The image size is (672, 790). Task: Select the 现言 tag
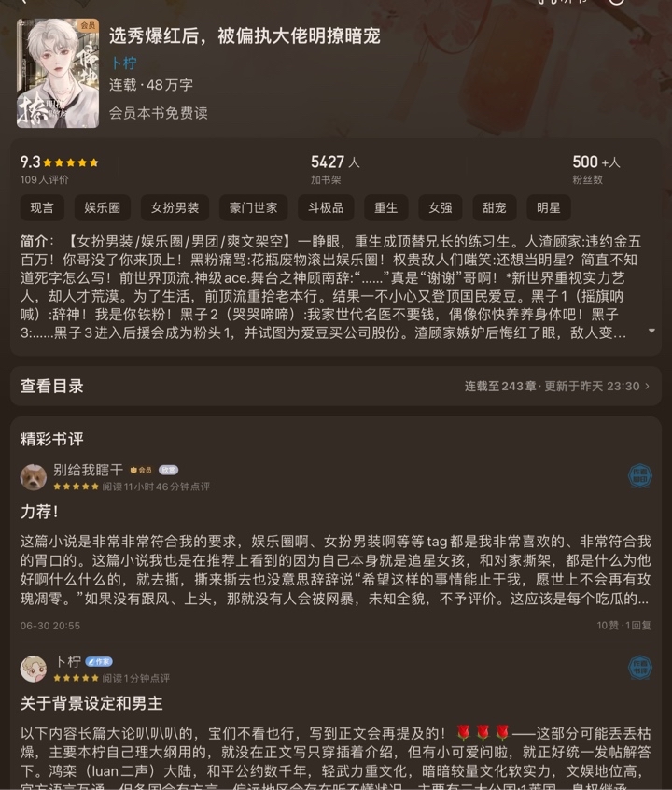click(x=42, y=207)
